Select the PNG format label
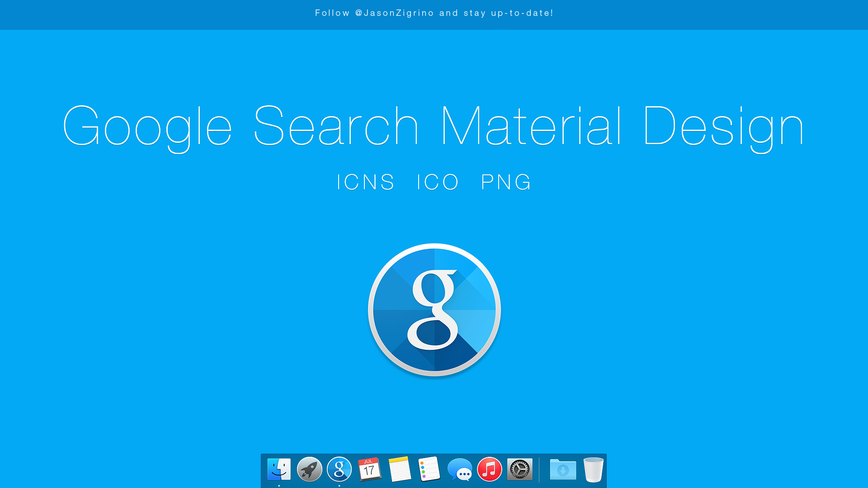 tap(505, 182)
